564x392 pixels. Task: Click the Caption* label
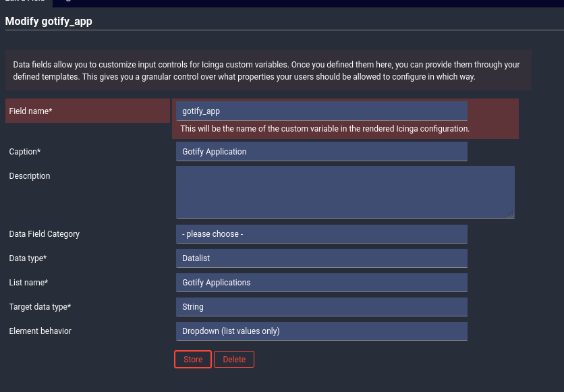pos(25,152)
